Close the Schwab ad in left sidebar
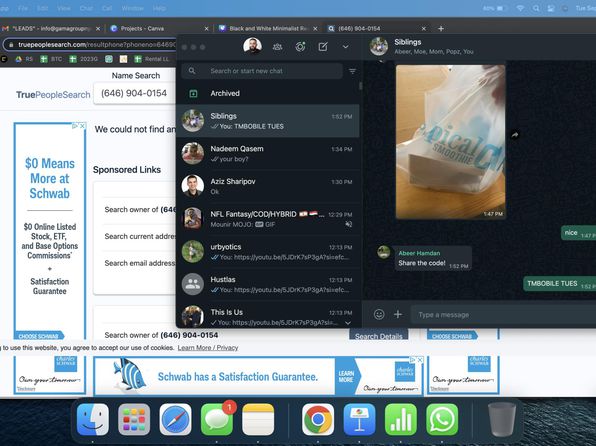596x446 pixels. (x=82, y=126)
